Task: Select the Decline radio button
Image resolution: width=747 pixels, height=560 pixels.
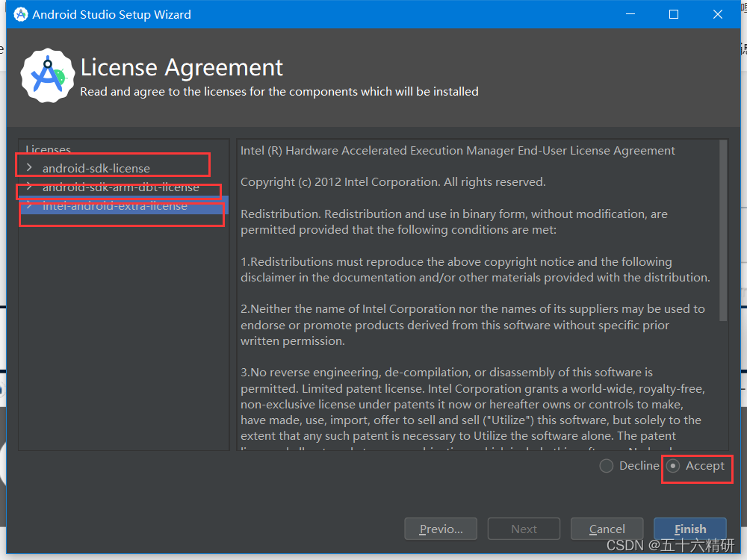Action: pyautogui.click(x=606, y=466)
